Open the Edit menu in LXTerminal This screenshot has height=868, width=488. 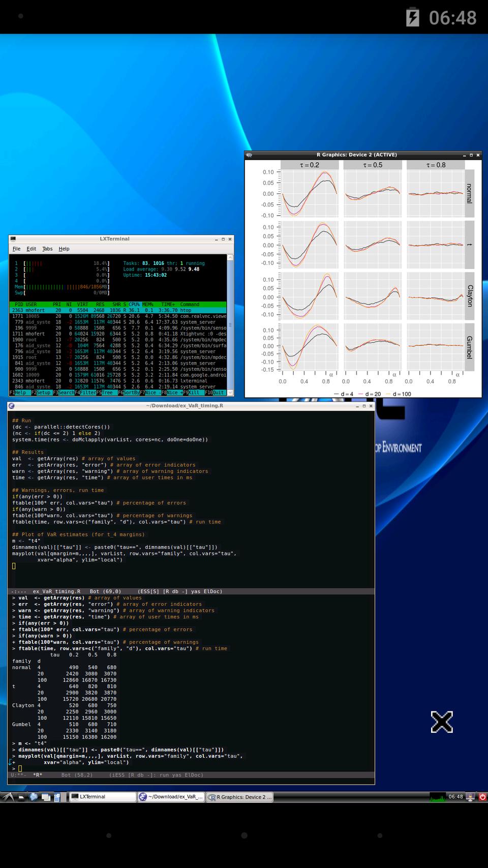coord(31,249)
